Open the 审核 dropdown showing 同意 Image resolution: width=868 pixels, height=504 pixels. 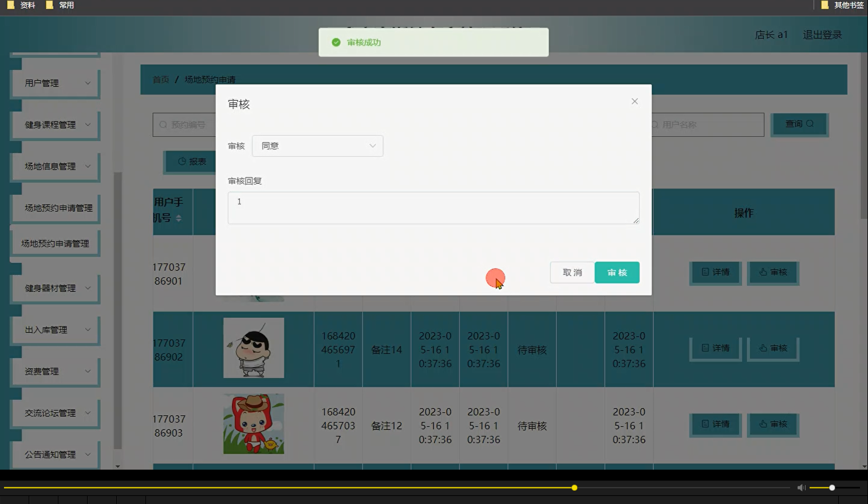click(x=317, y=145)
